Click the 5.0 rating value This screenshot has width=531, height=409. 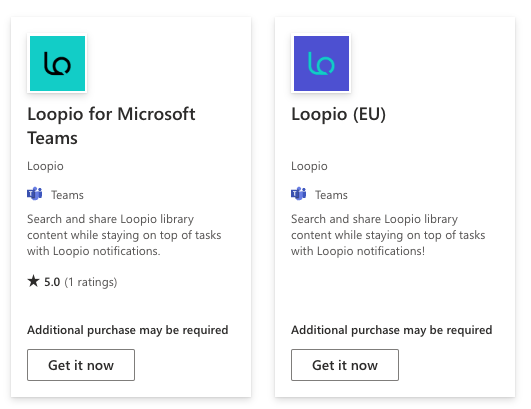point(52,282)
